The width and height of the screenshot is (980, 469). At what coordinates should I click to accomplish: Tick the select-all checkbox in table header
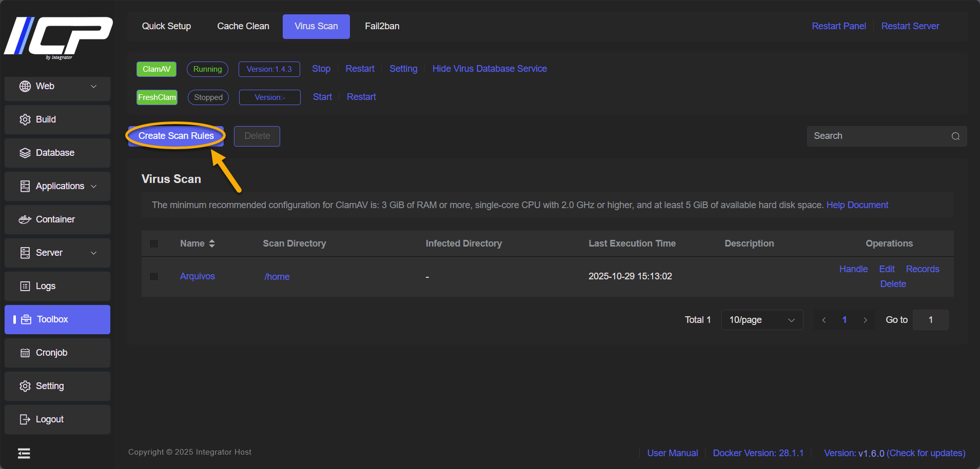pos(154,243)
